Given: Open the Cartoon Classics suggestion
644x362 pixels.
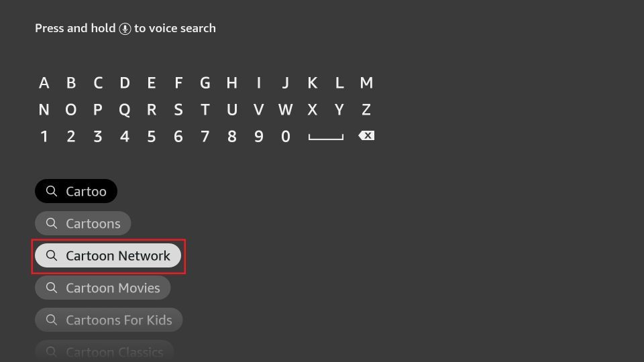Looking at the screenshot, I should 105,351.
